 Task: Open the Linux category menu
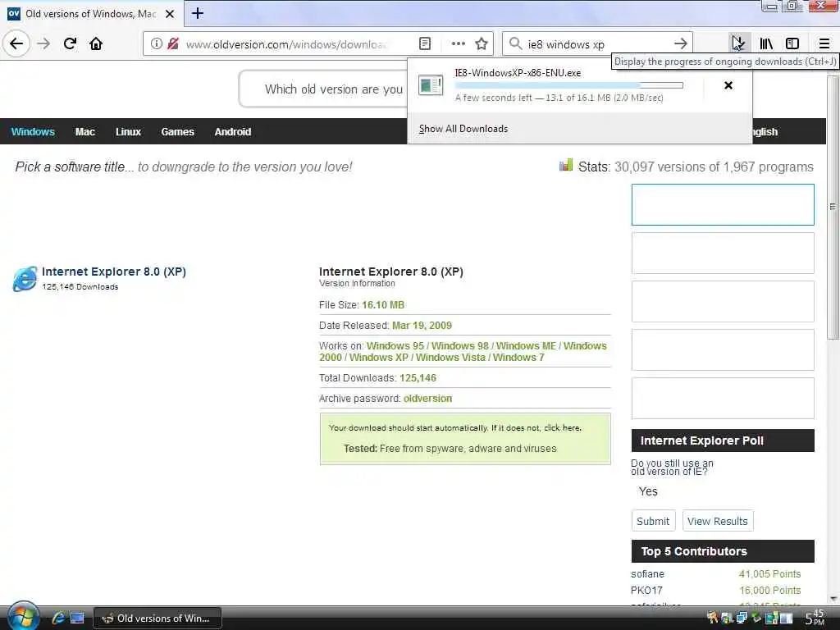click(x=128, y=132)
